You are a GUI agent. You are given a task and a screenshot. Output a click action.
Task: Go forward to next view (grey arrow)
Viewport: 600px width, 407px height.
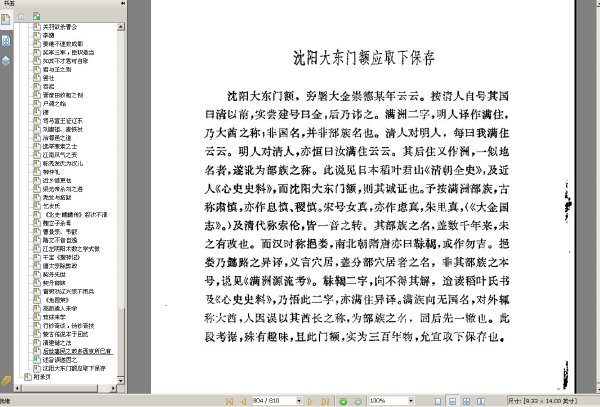(358, 401)
